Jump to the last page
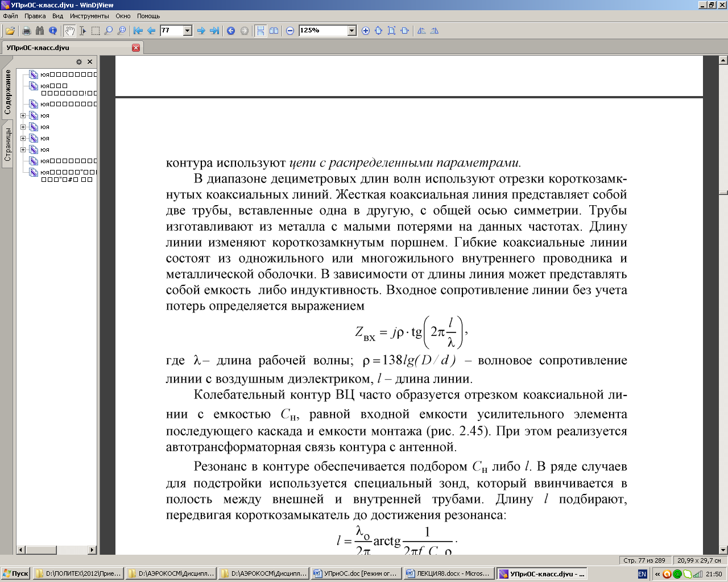Image resolution: width=728 pixels, height=582 pixels. click(x=214, y=31)
